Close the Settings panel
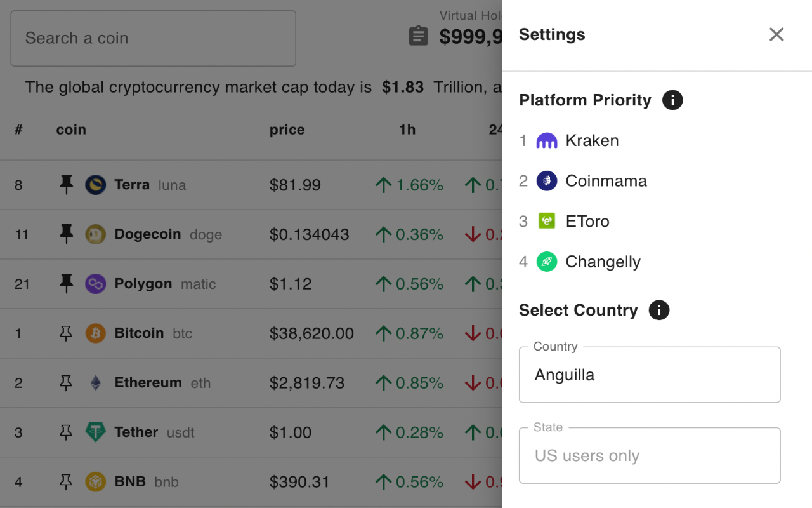812x508 pixels. point(776,35)
